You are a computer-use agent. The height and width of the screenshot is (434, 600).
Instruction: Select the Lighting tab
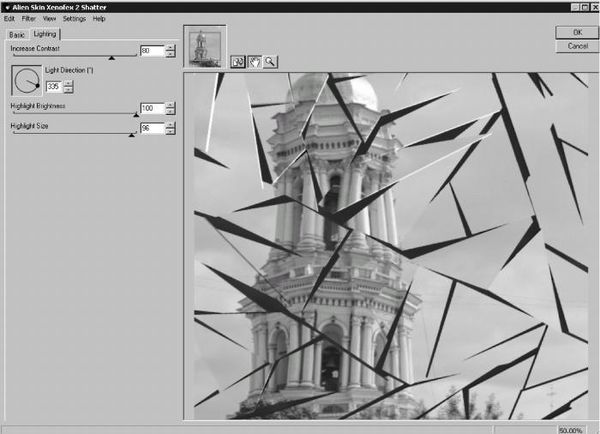point(45,34)
